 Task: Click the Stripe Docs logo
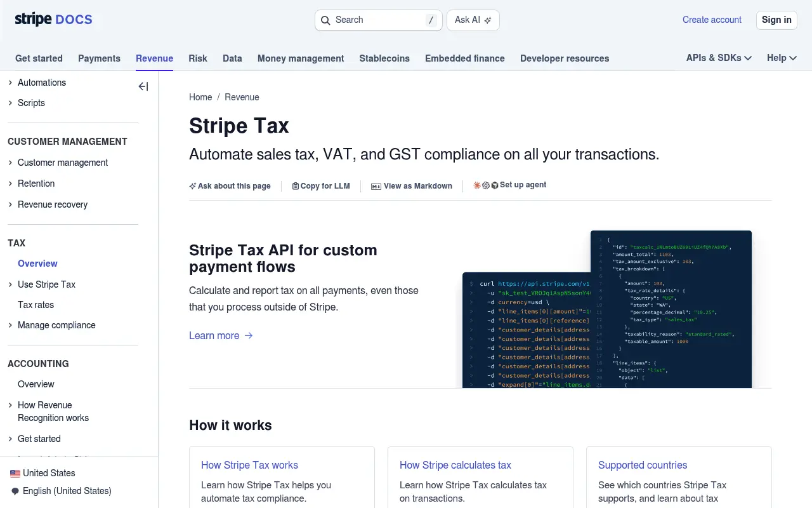tap(54, 20)
